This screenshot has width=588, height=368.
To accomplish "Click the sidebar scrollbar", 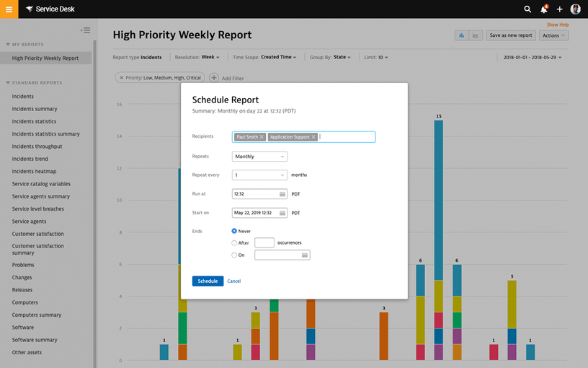I will coord(95,203).
